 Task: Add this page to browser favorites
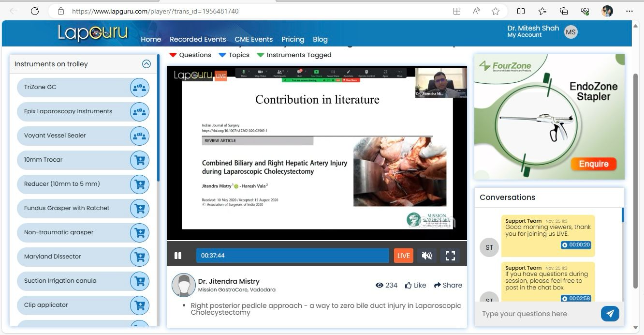pyautogui.click(x=495, y=11)
